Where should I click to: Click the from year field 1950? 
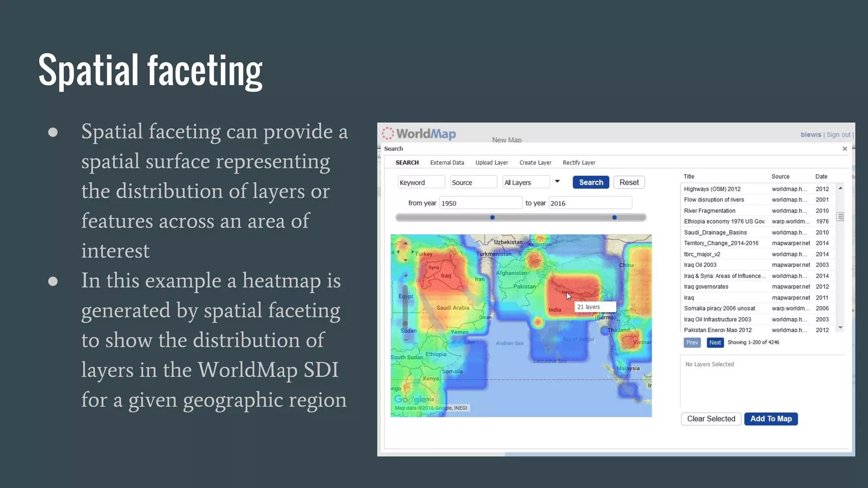click(x=481, y=203)
